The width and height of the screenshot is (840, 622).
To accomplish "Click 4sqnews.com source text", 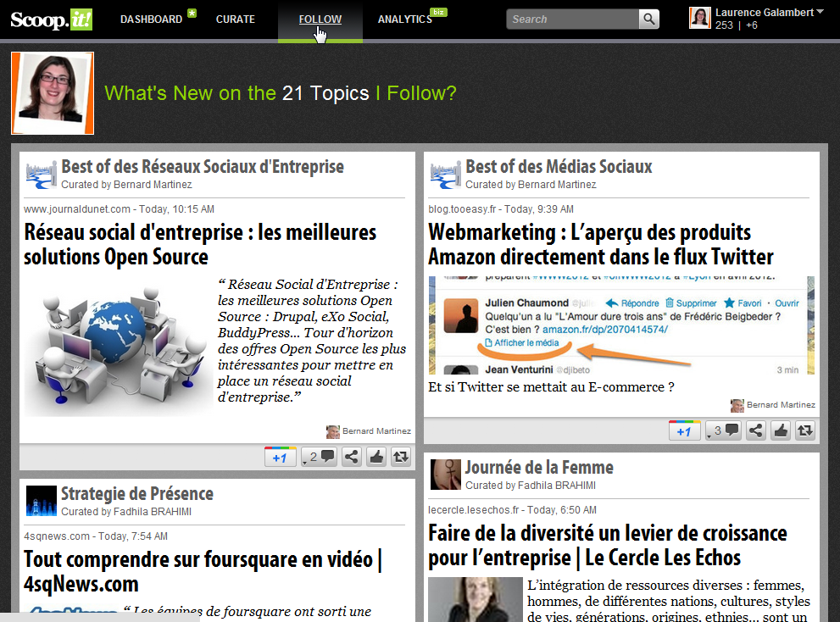I will tap(57, 536).
